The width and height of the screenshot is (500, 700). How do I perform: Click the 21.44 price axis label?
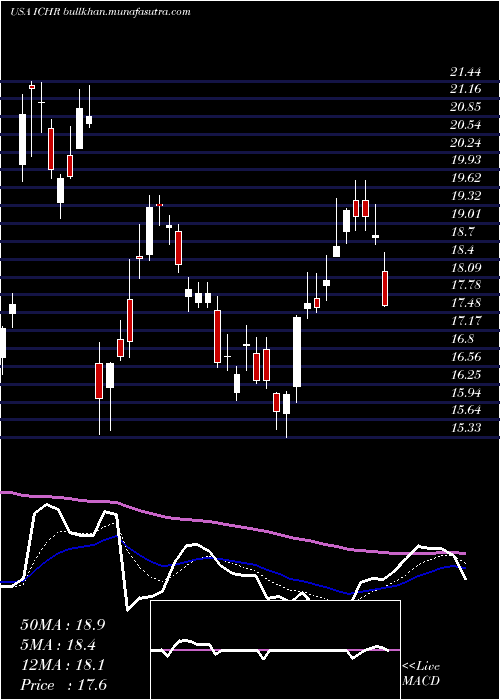coord(466,71)
